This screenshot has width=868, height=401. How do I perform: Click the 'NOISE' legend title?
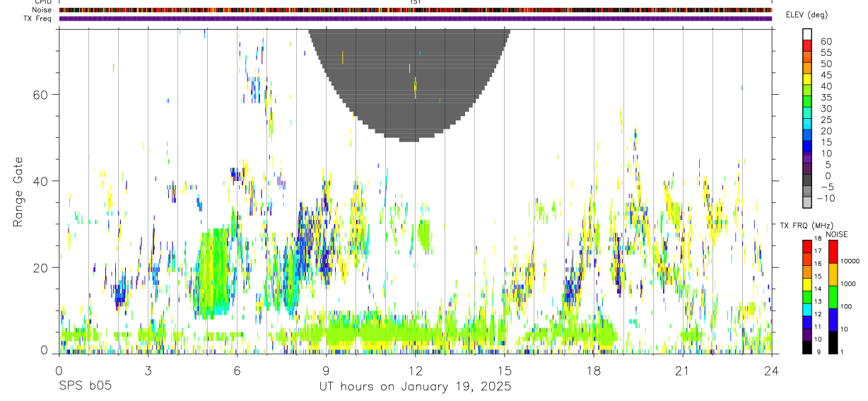pos(838,234)
